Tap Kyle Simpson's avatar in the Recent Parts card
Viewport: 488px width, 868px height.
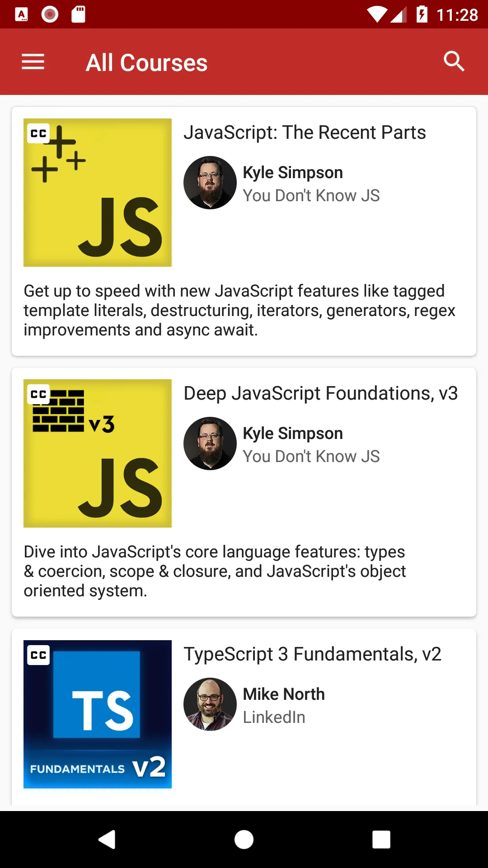(210, 183)
